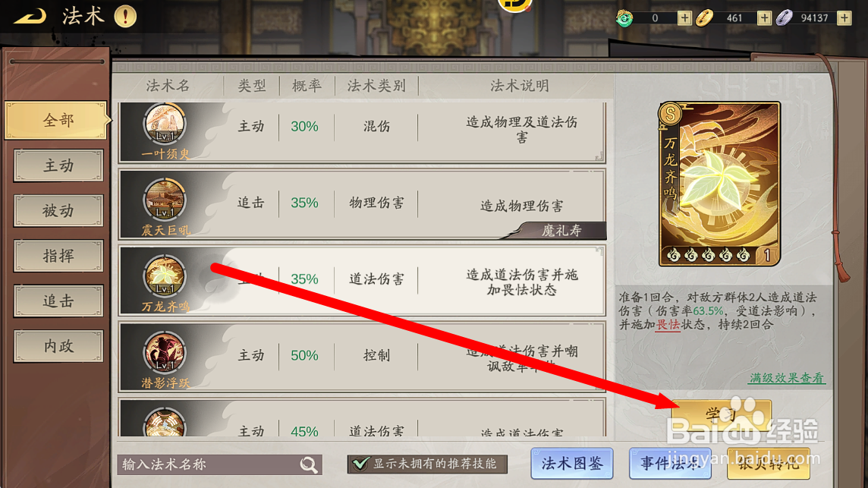Select the 一叶须臾 spell icon

pos(165,124)
